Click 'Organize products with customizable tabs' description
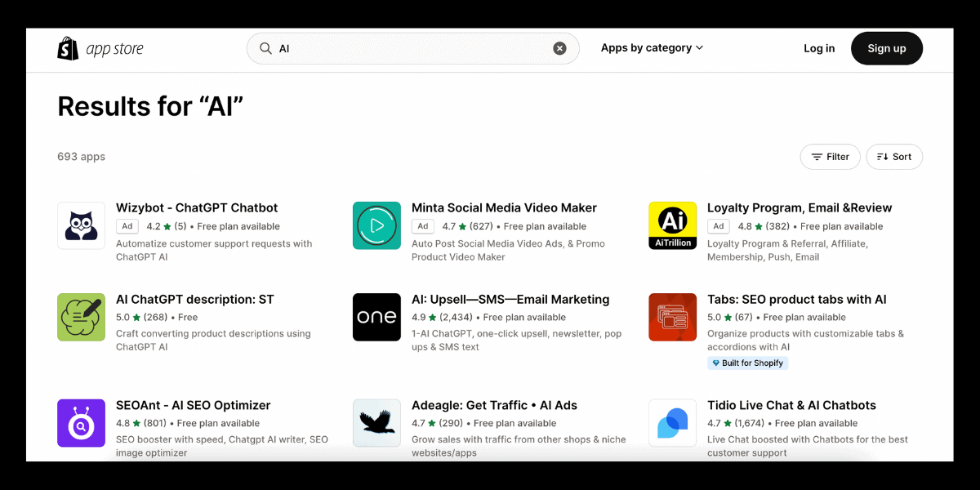 tap(805, 340)
